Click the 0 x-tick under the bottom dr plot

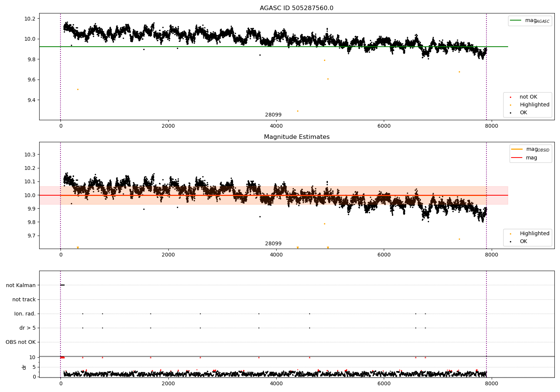(x=60, y=383)
